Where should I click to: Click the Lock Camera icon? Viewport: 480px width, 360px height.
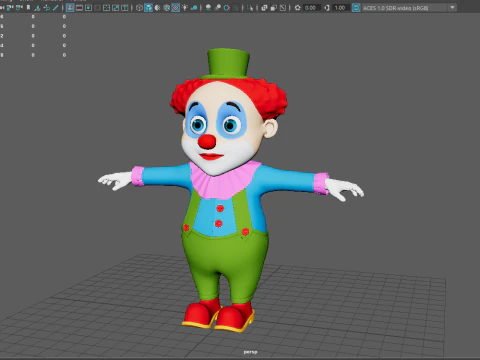10,8
